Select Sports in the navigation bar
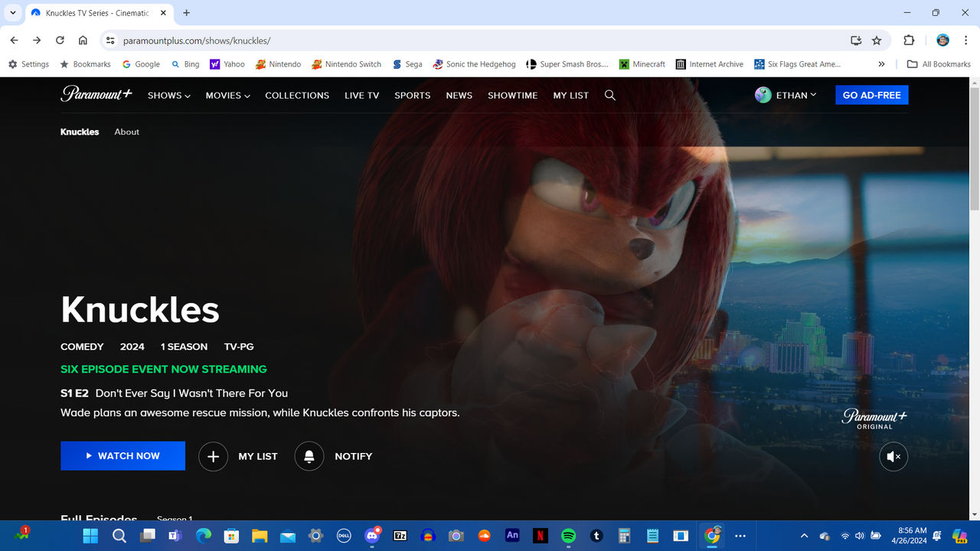 [413, 96]
